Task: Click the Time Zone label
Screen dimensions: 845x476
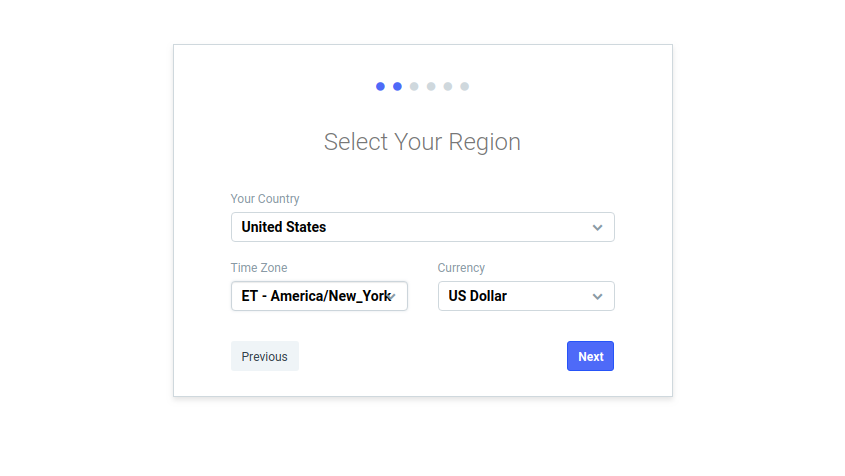Action: click(x=259, y=268)
